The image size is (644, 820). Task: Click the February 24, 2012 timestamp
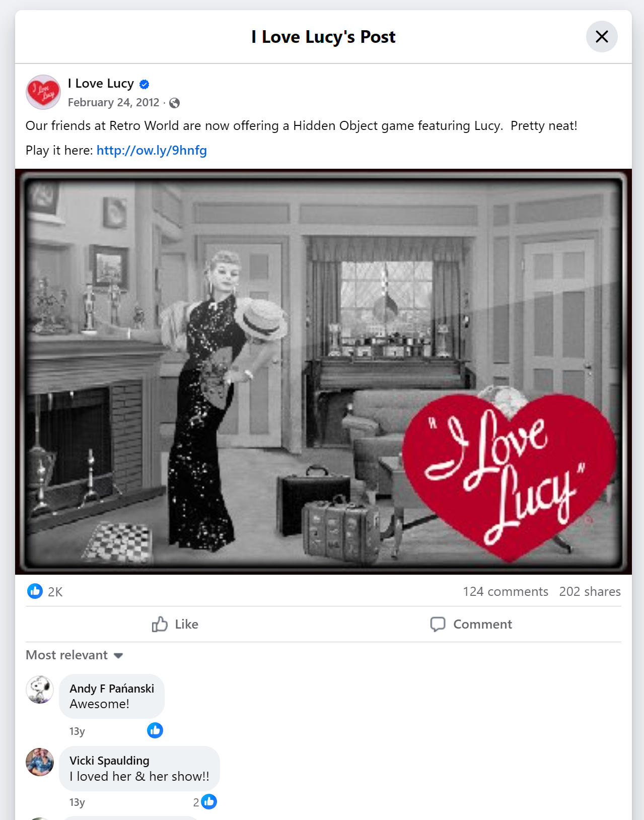click(x=113, y=103)
